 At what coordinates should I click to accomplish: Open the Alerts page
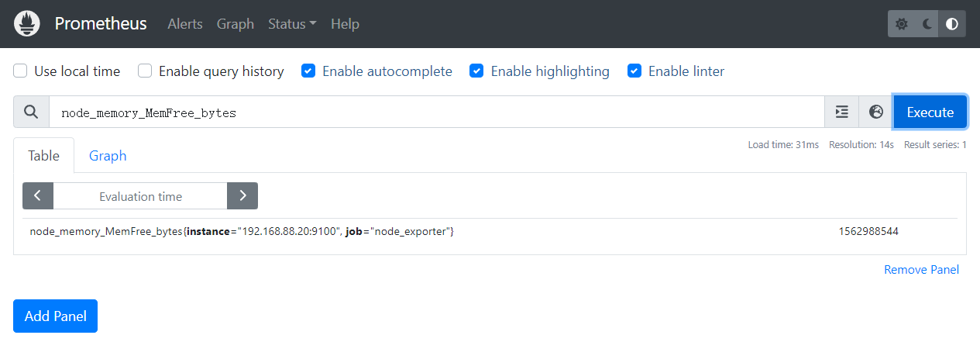pos(185,24)
